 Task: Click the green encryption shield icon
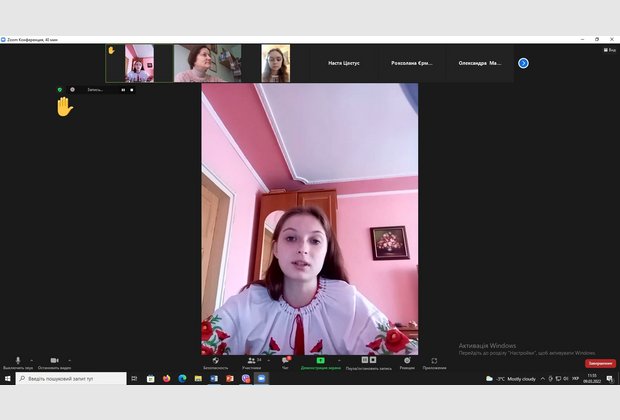pyautogui.click(x=60, y=89)
